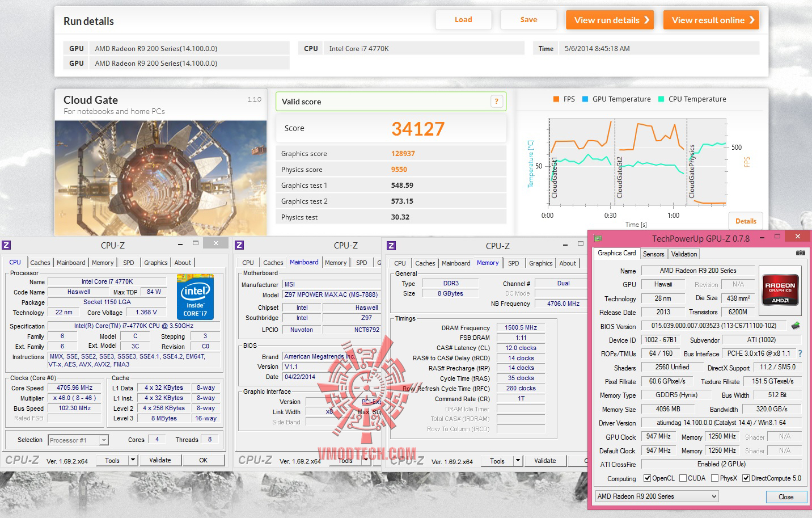Click the CloudGatePhysics marker on the chart
This screenshot has height=518, width=812.
(x=691, y=172)
